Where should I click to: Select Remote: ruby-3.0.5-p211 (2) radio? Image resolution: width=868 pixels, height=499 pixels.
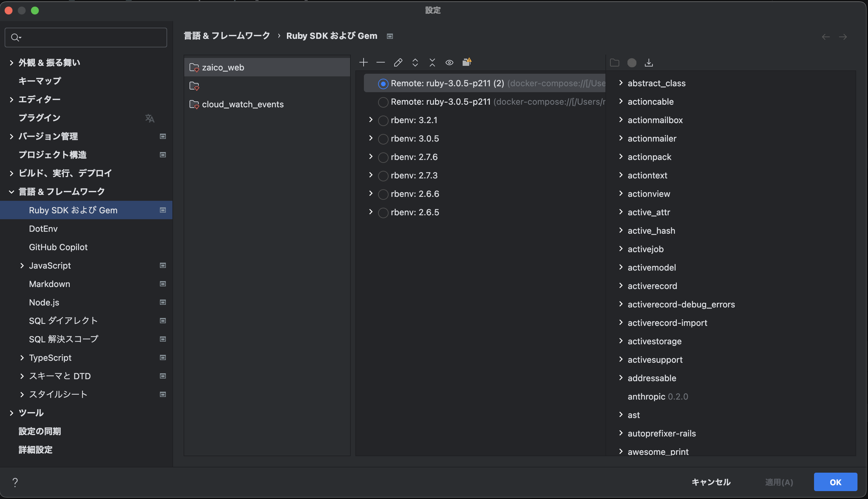[x=383, y=84]
